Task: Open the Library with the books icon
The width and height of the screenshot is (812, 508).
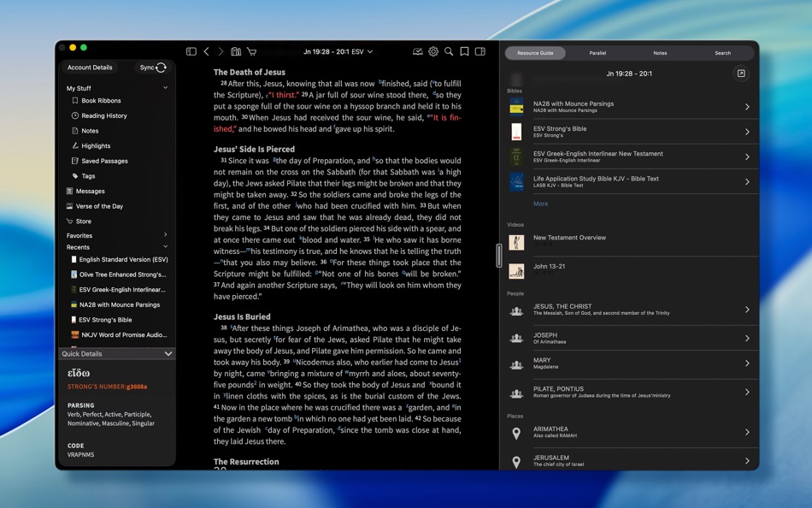Action: [x=236, y=51]
